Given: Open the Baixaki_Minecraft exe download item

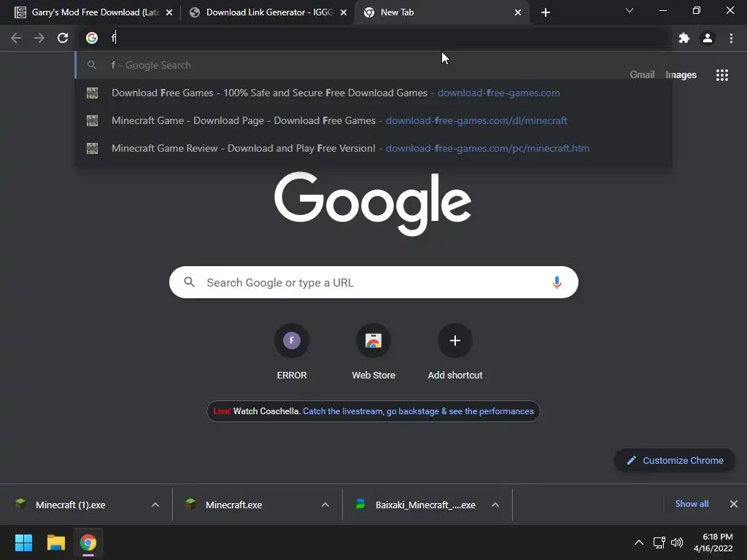Looking at the screenshot, I should (425, 505).
